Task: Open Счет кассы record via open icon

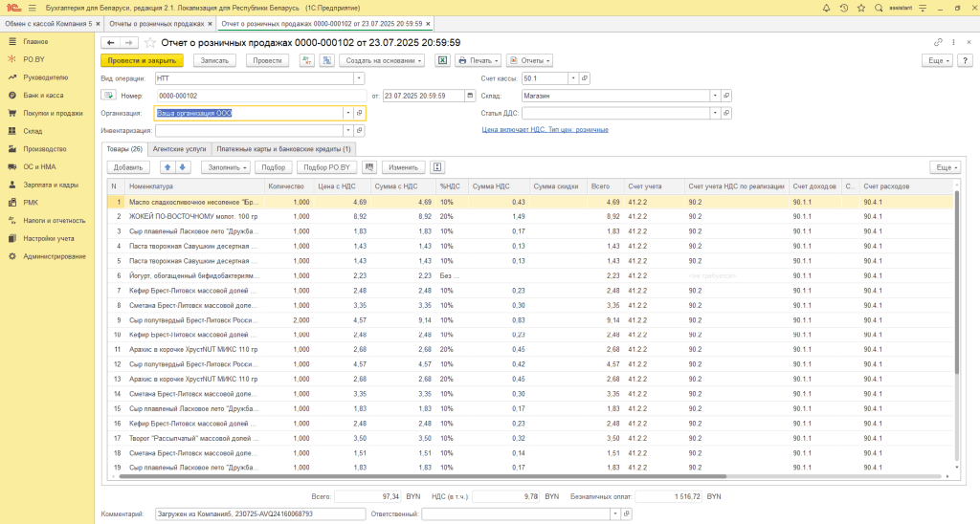Action: pyautogui.click(x=585, y=78)
